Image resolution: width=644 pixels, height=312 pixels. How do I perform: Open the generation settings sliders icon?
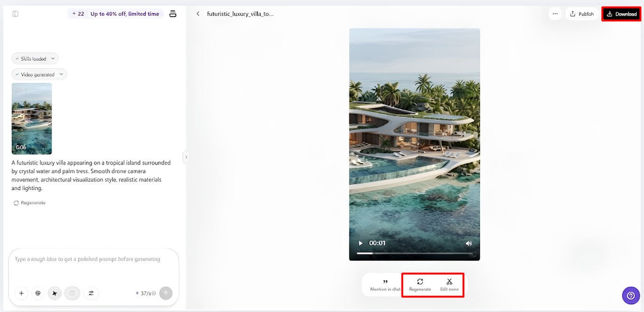[91, 293]
